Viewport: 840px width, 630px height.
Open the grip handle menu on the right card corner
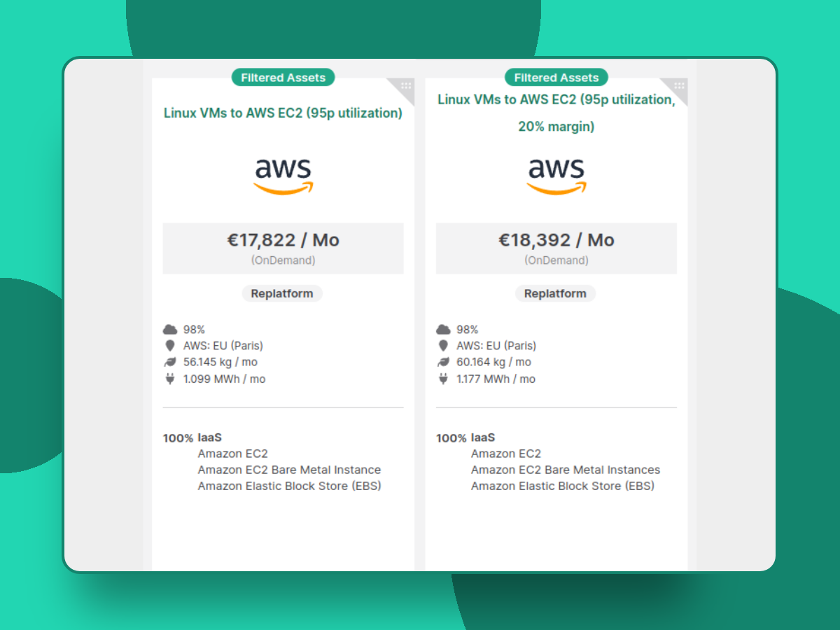(x=678, y=85)
